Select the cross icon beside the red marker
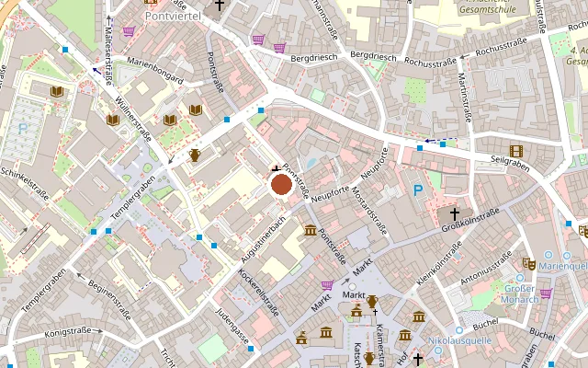The width and height of the screenshot is (588, 368). [277, 167]
